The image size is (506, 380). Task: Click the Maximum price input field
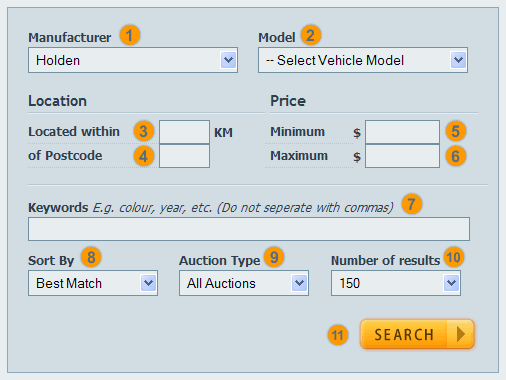pos(402,156)
